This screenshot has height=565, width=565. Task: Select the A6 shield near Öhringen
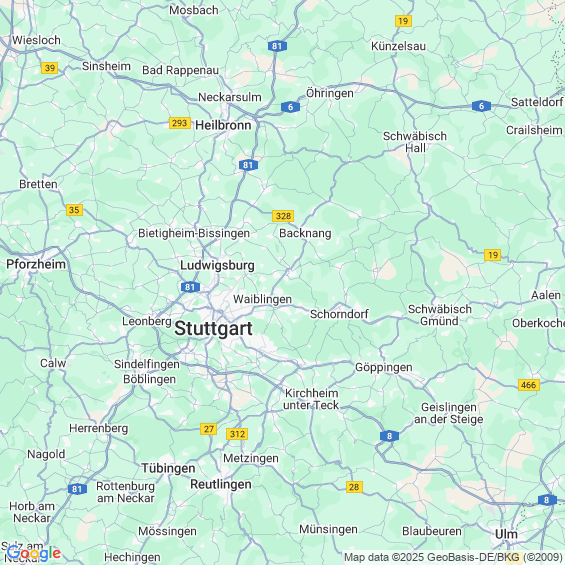pyautogui.click(x=290, y=107)
